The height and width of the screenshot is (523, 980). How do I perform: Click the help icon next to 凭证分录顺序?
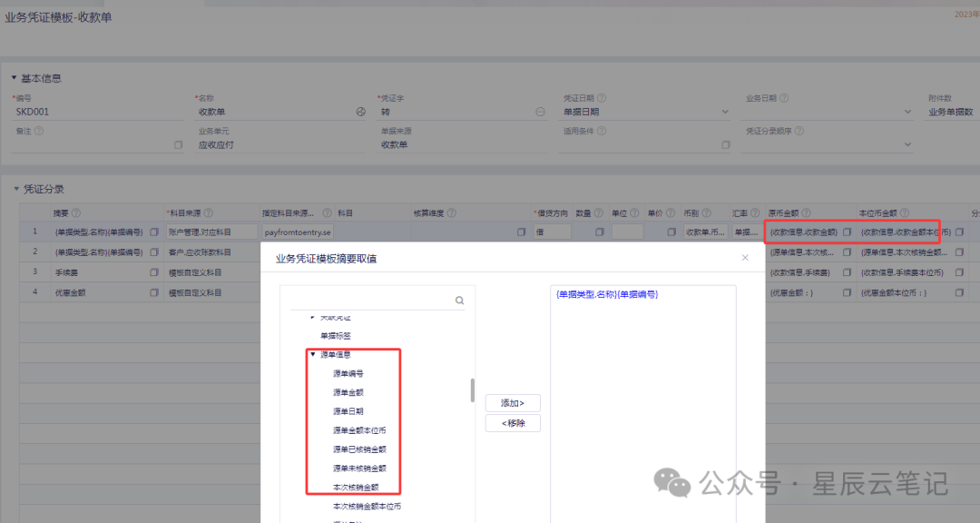point(799,131)
